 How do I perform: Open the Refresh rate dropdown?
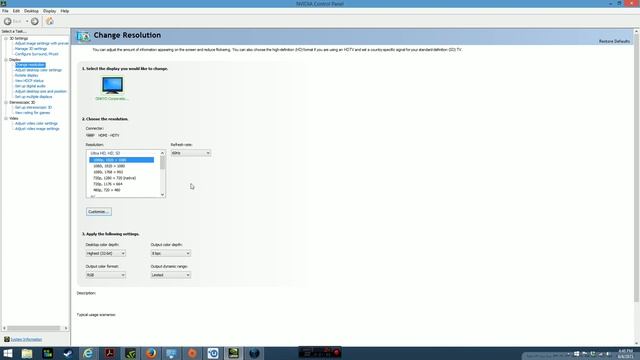pyautogui.click(x=191, y=153)
